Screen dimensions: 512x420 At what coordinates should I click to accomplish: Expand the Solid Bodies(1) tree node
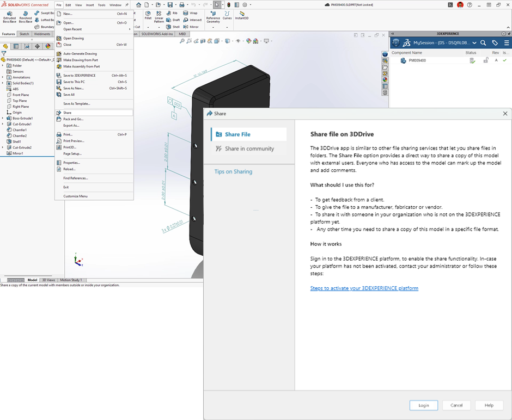(3, 83)
